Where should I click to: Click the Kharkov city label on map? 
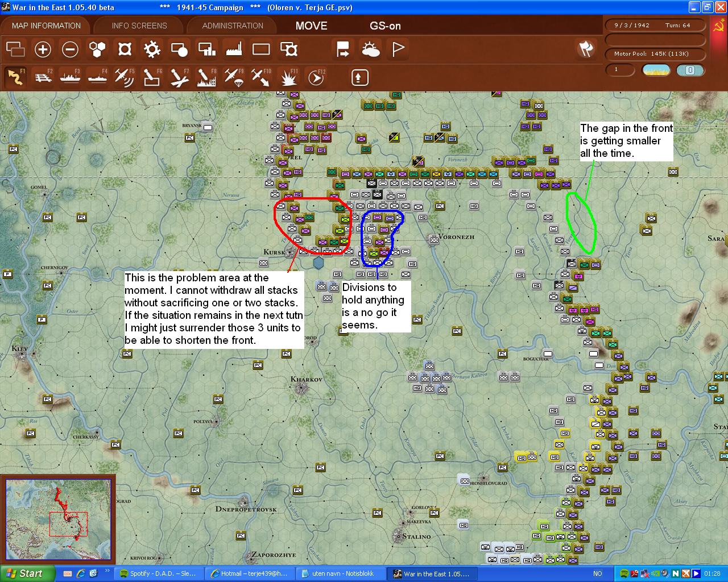click(307, 379)
